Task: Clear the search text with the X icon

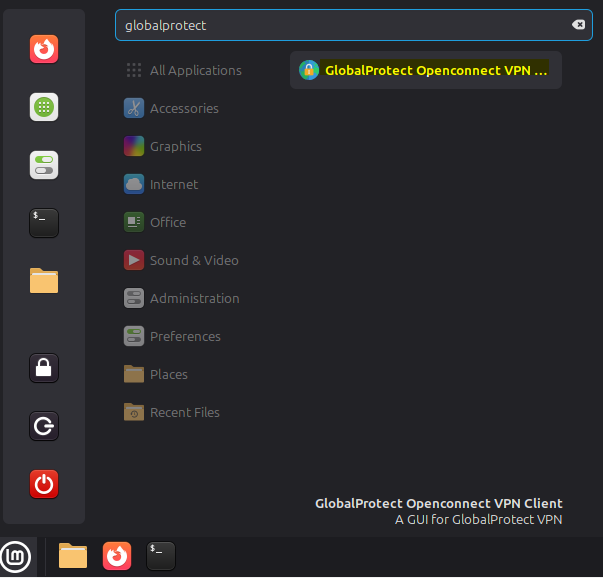Action: 578,25
